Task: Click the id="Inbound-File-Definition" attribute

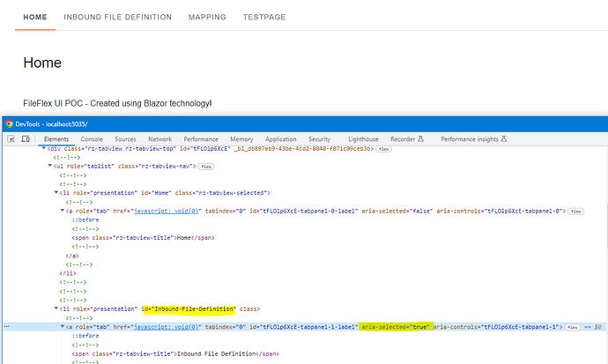Action: (189, 309)
